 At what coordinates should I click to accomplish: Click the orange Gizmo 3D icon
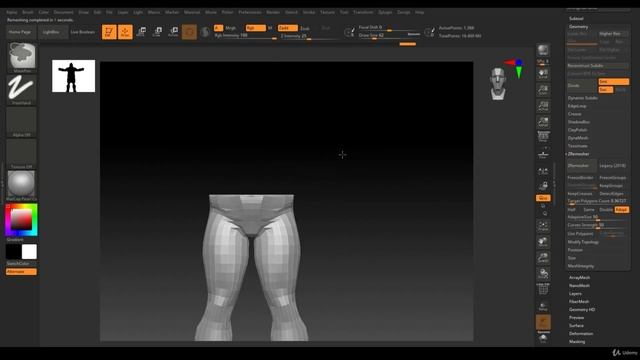click(x=189, y=32)
